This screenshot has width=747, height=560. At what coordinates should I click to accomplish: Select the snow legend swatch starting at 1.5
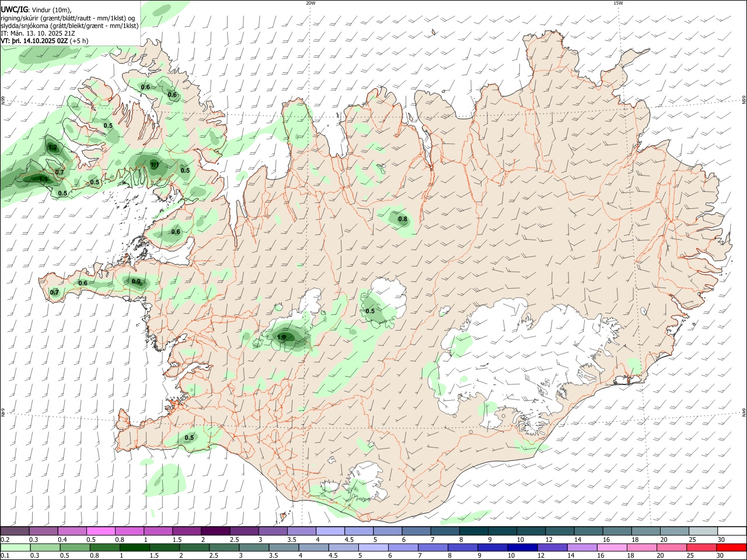pos(187,531)
